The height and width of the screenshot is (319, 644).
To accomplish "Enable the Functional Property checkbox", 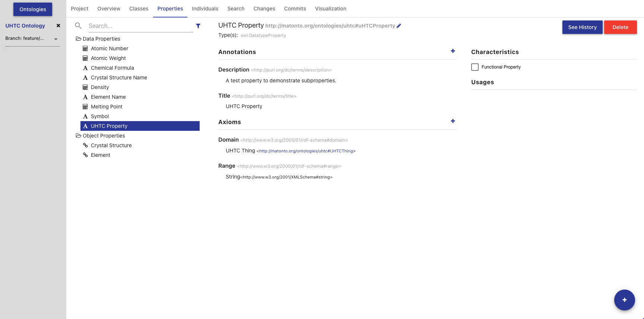I will click(x=475, y=67).
